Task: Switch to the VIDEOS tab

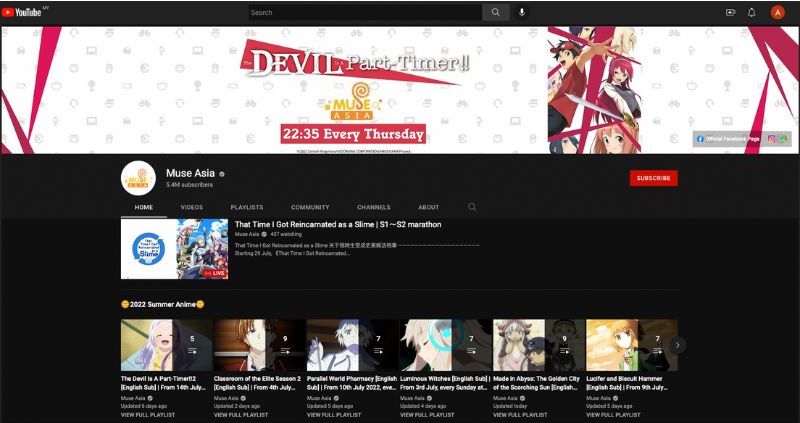Action: tap(192, 207)
